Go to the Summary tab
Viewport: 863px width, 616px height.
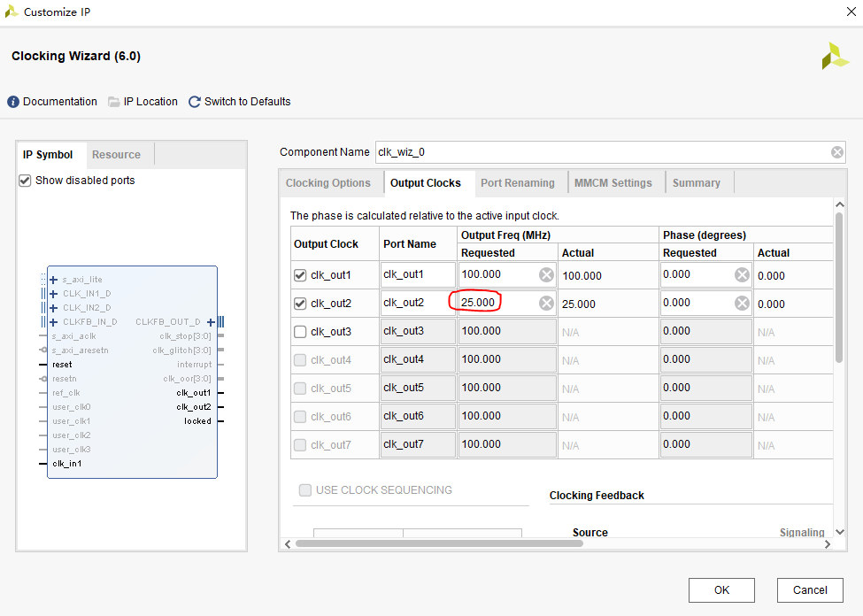(x=697, y=183)
